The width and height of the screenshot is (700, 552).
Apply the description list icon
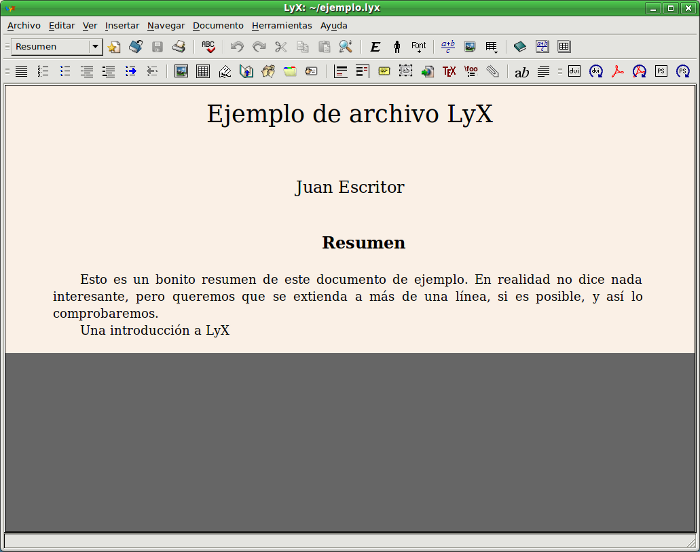click(x=108, y=71)
